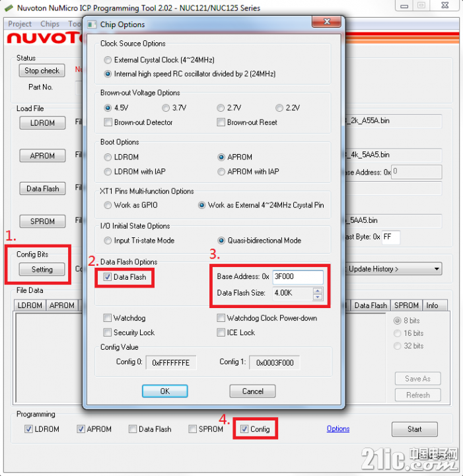Click the Data Flash load file button
This screenshot has width=463, height=476.
pyautogui.click(x=42, y=188)
